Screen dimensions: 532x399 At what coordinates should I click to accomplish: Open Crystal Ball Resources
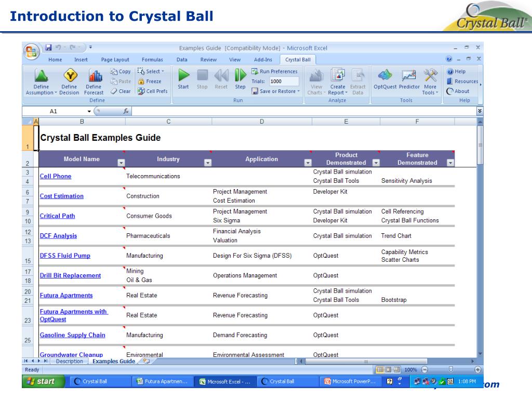462,82
